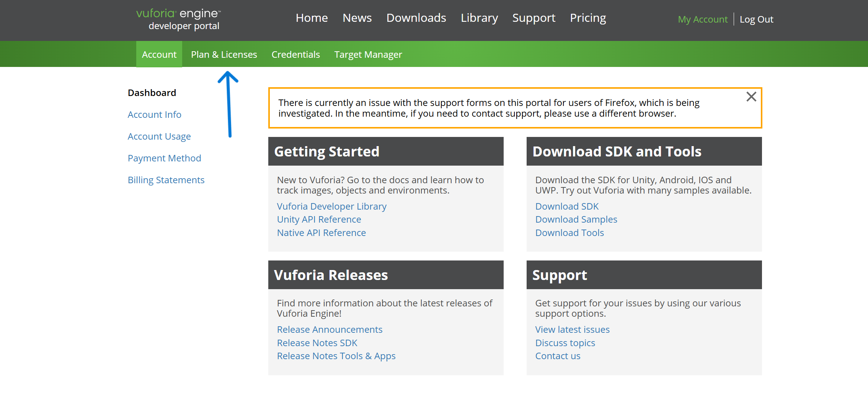Open the Pricing page
The width and height of the screenshot is (868, 402).
point(588,18)
